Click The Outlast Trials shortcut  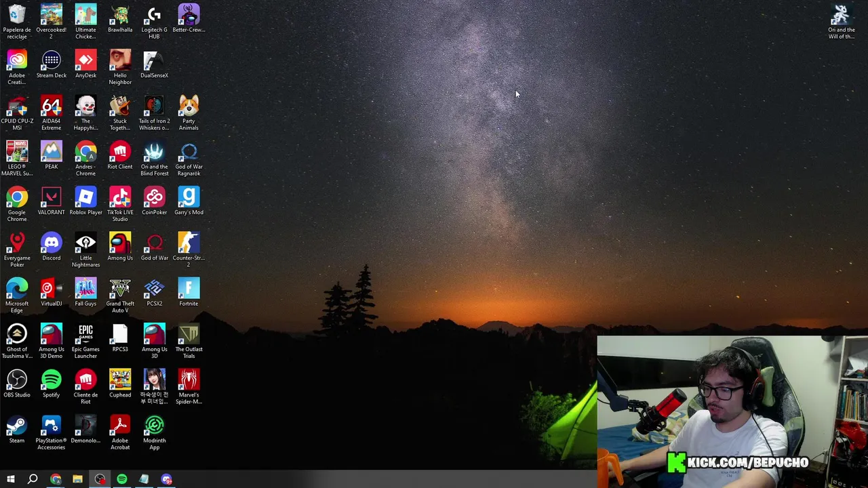189,341
